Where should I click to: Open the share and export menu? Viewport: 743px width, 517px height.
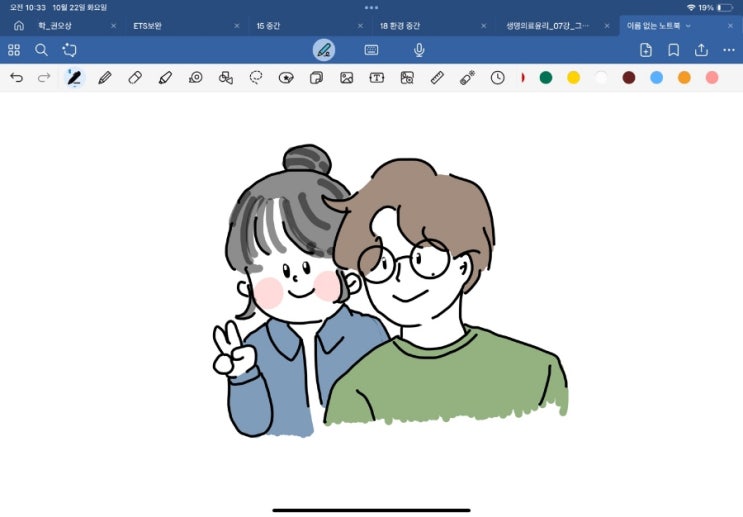click(701, 50)
